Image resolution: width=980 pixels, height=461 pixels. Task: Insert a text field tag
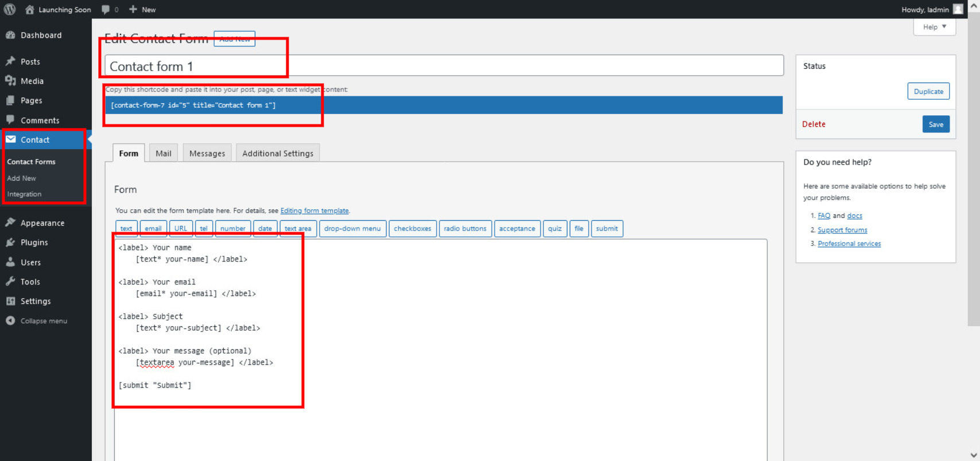click(126, 228)
